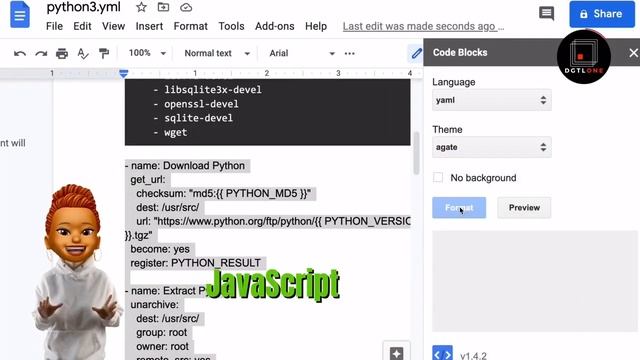
Task: Check the cloud save status icon
Action: (186, 7)
